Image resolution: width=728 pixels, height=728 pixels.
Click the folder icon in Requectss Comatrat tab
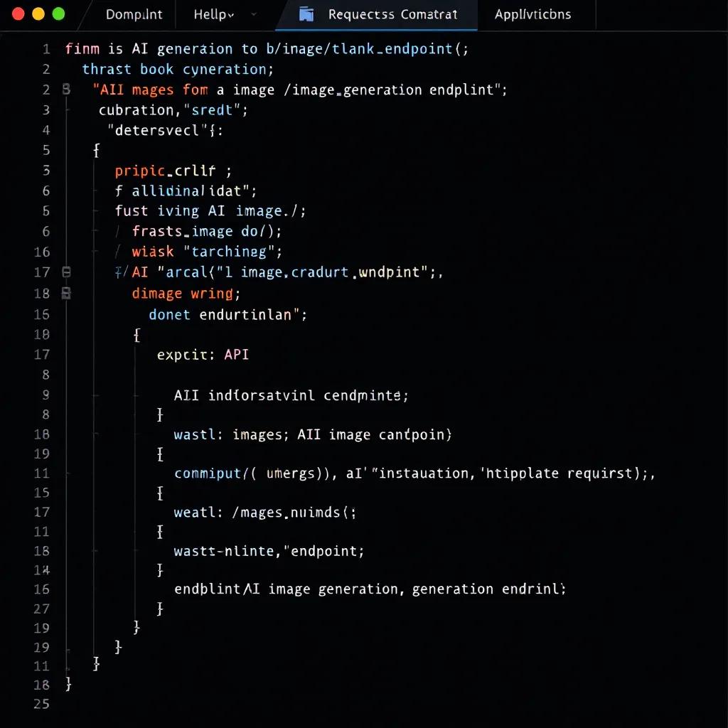[306, 14]
